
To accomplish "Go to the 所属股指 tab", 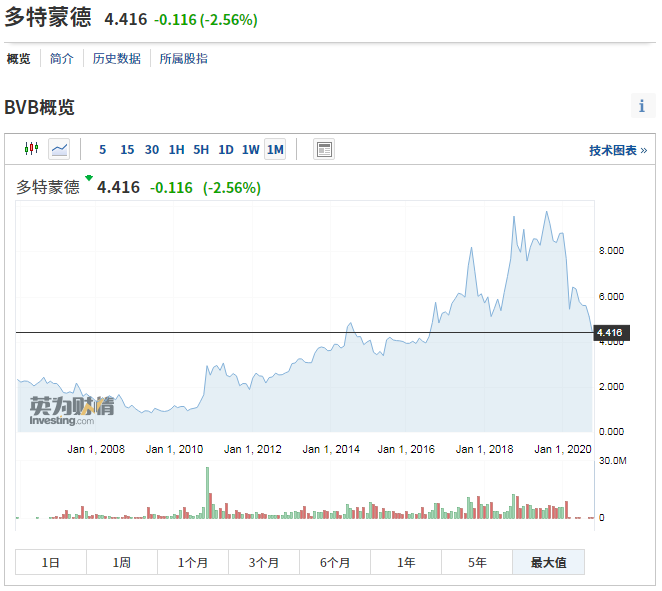I will pyautogui.click(x=184, y=59).
